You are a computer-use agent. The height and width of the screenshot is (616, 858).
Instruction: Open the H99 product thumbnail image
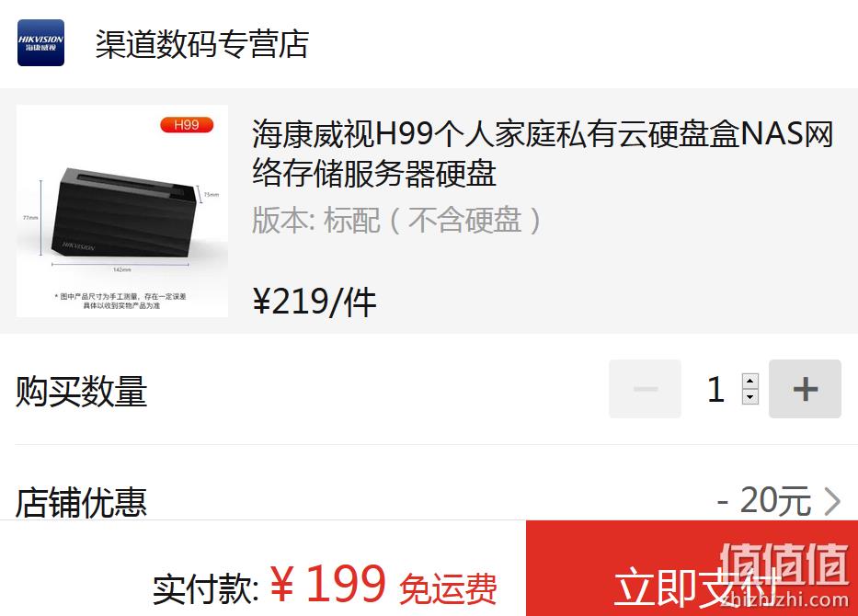point(122,211)
